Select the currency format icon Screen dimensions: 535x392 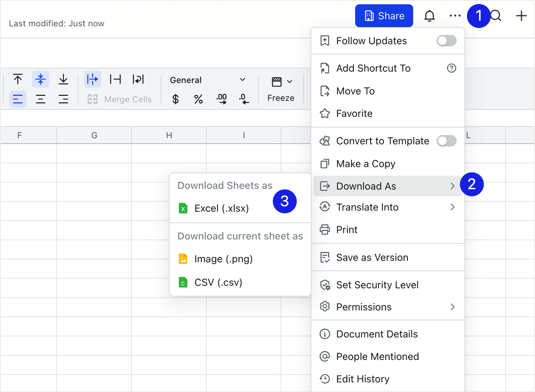175,99
